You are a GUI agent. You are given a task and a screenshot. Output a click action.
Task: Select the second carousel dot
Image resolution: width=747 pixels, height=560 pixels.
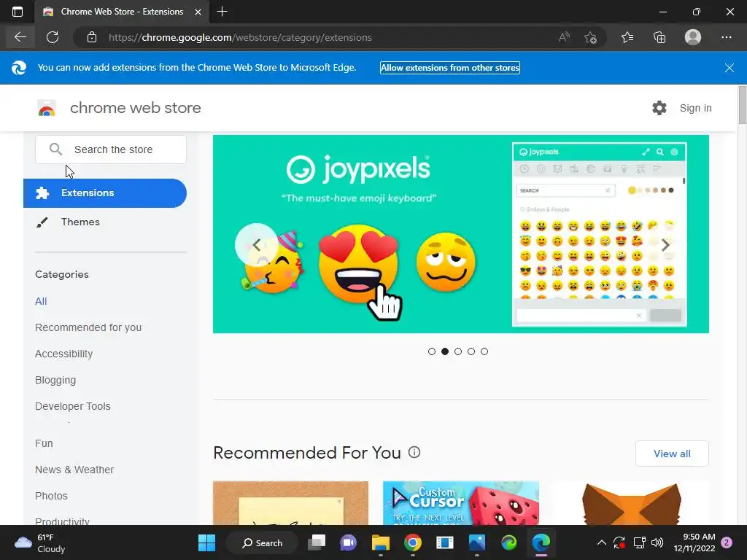point(445,351)
